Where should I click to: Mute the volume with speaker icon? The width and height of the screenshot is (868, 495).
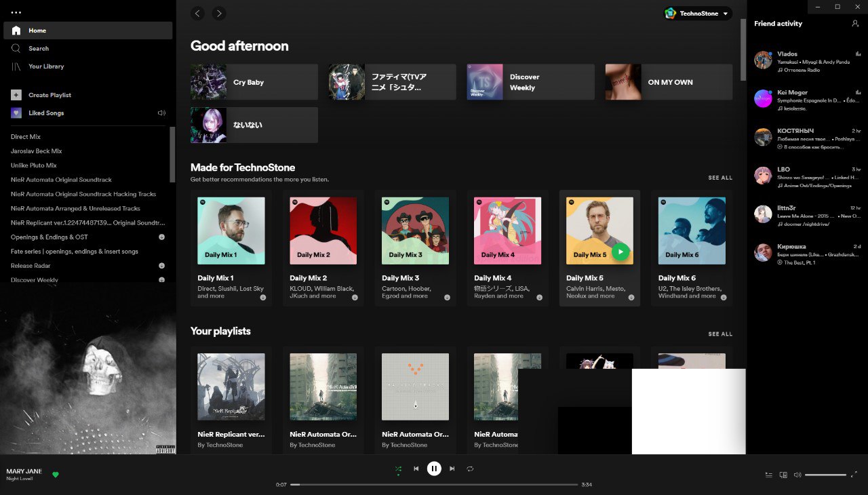pos(797,475)
